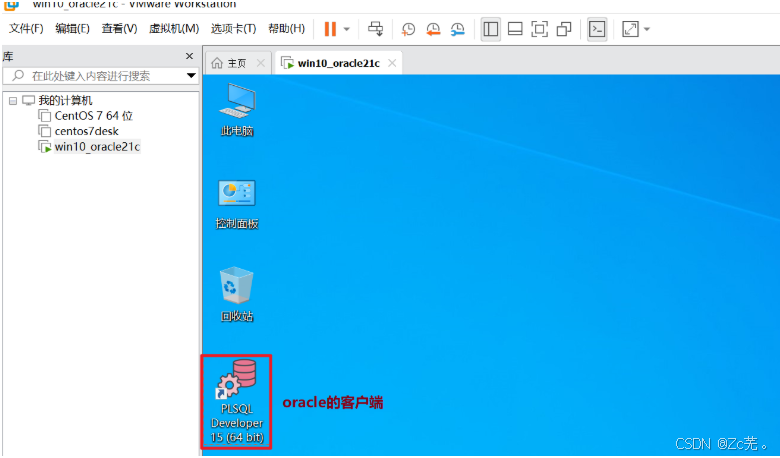The width and height of the screenshot is (780, 458).
Task: Select the CentOS 7 64 位 virtual machine
Action: click(94, 116)
